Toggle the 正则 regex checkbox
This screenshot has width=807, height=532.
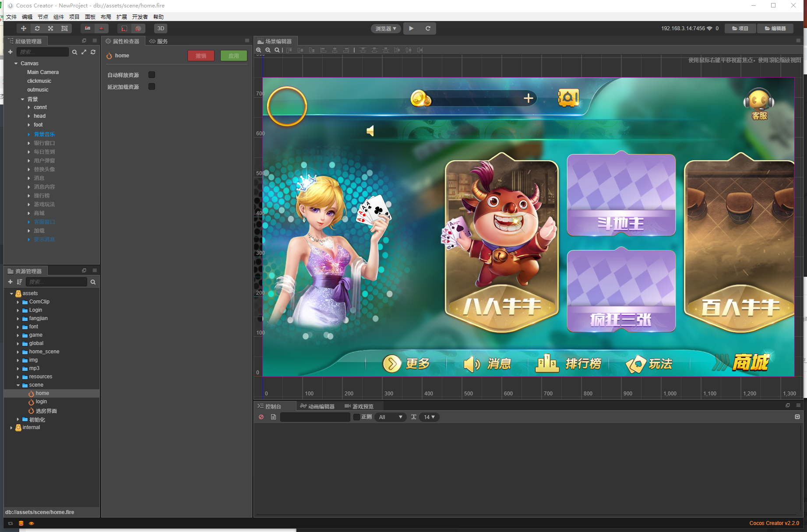[356, 417]
